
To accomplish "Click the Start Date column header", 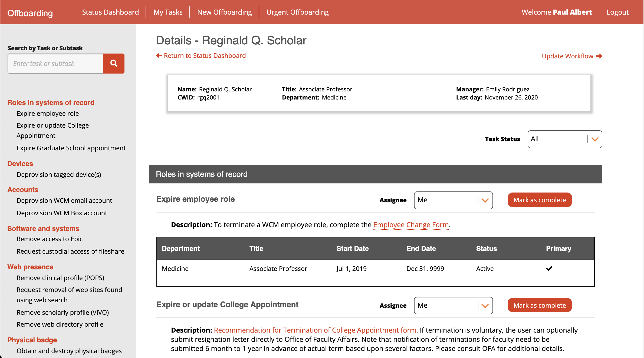I will tap(353, 248).
